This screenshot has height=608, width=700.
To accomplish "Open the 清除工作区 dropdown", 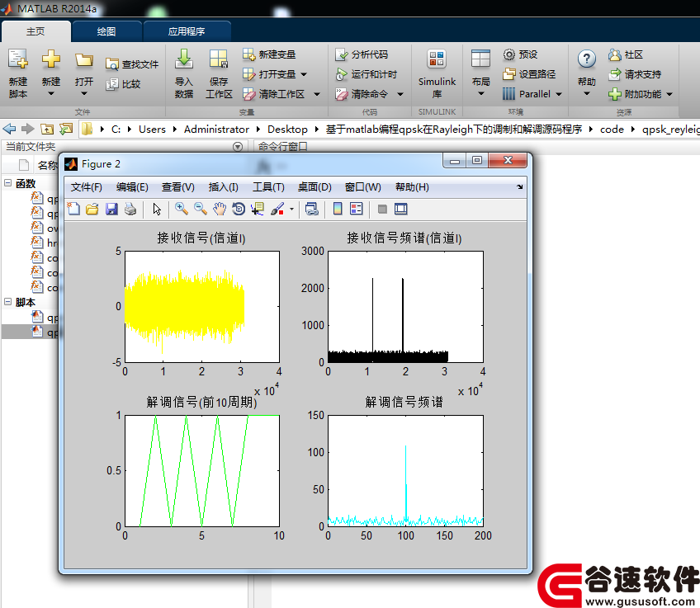I will point(316,94).
